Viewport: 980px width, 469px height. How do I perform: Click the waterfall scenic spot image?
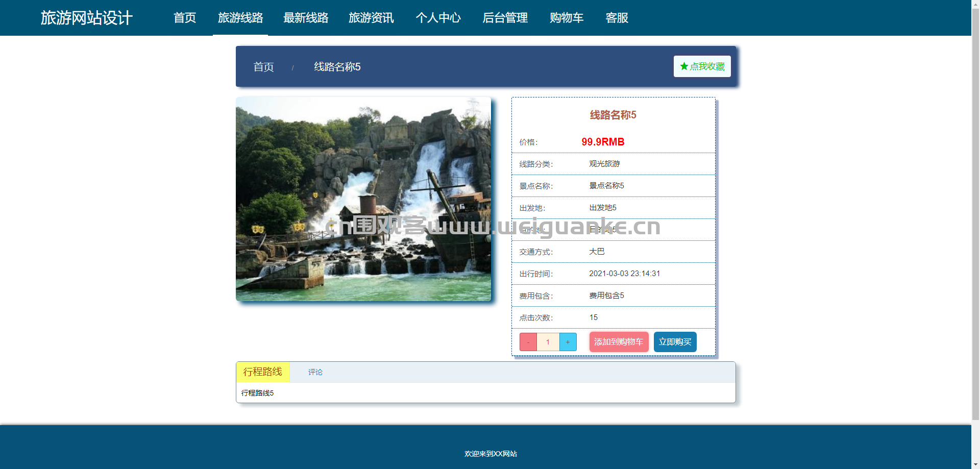[x=363, y=199]
